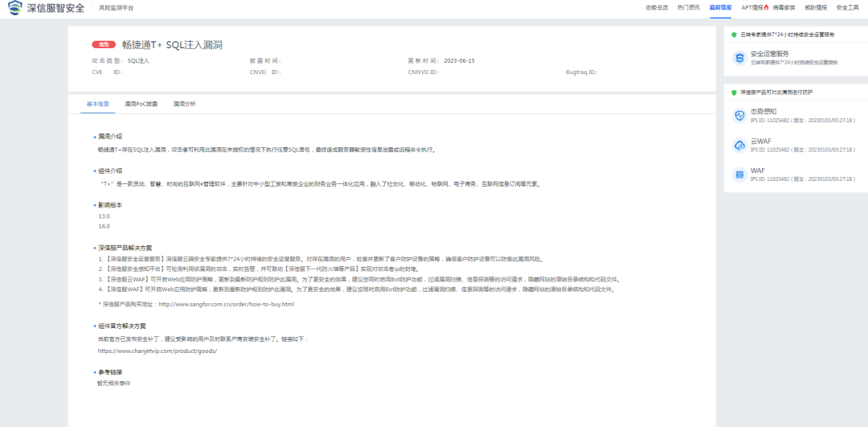
Task: Click the 深信服智安全 logo icon
Action: (x=15, y=8)
